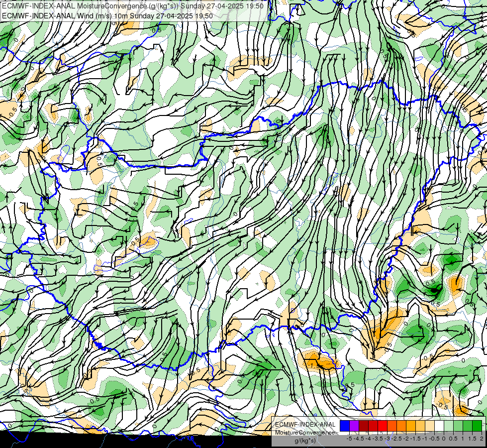Click the blue swatch in the legend
The width and height of the screenshot is (487, 448).
pos(345,426)
